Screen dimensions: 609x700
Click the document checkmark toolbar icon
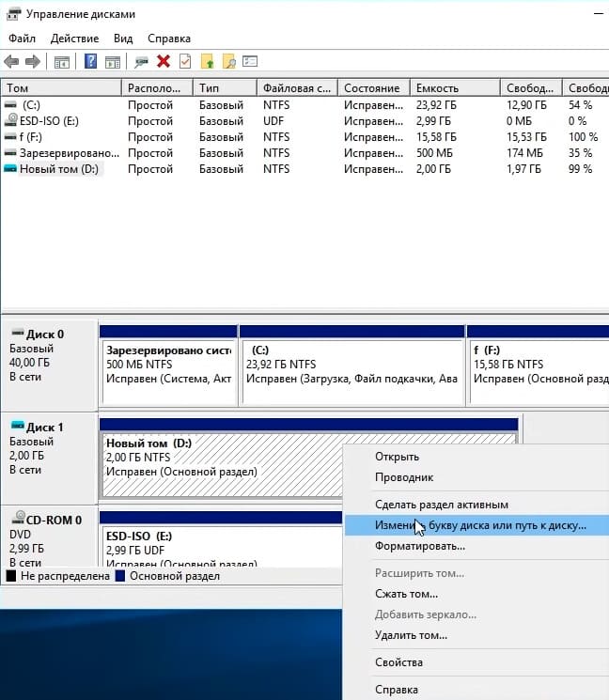pos(185,61)
